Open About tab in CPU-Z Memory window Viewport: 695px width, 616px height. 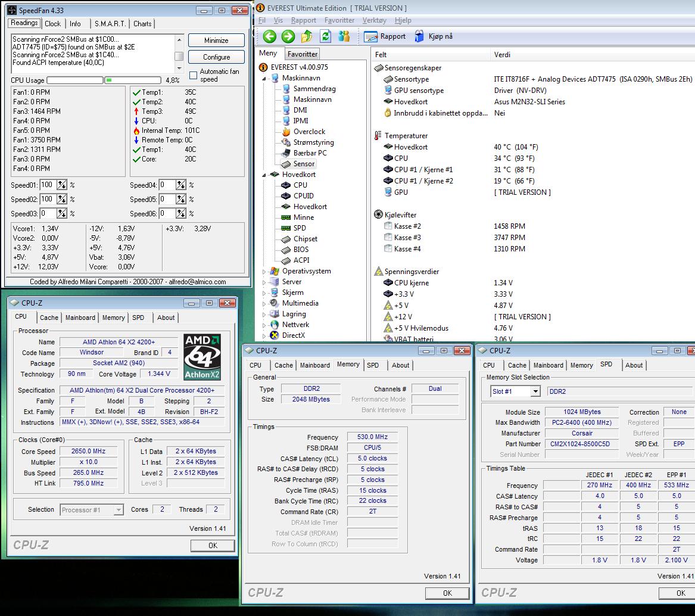coord(400,365)
